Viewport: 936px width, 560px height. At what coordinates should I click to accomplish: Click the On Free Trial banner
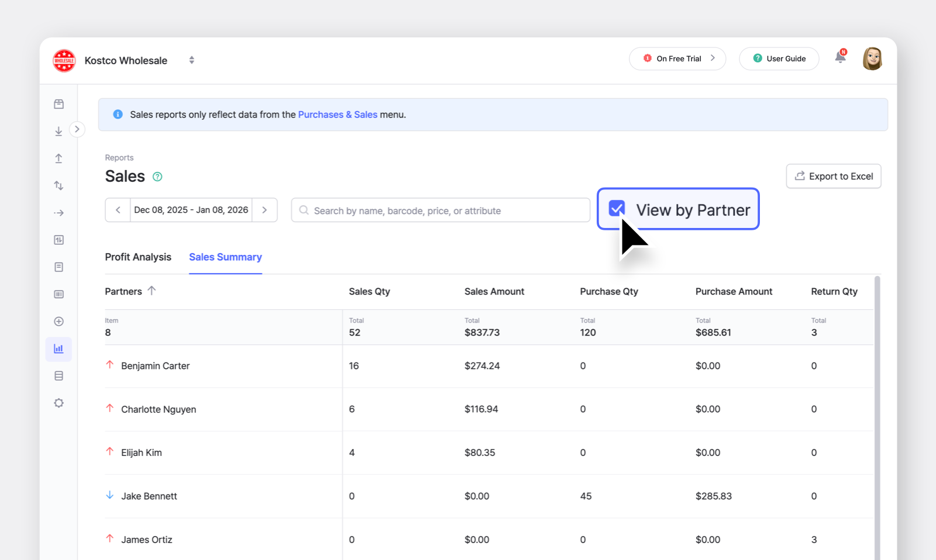coord(677,58)
